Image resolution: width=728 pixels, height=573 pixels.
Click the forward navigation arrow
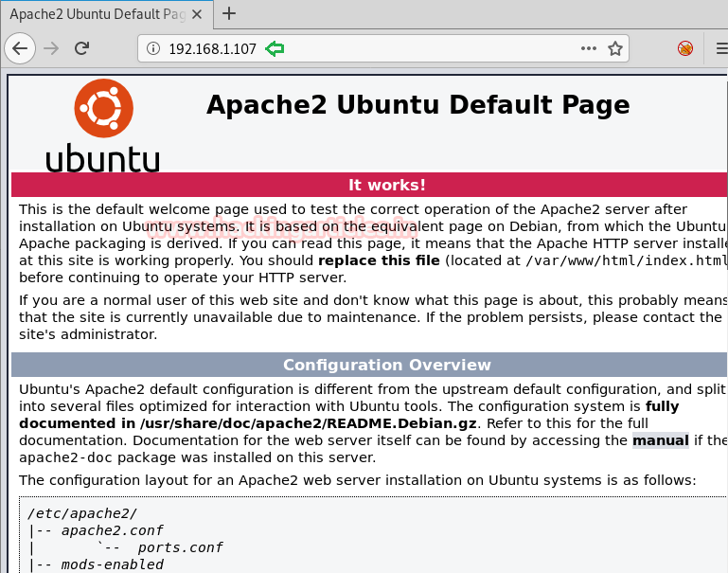[51, 47]
